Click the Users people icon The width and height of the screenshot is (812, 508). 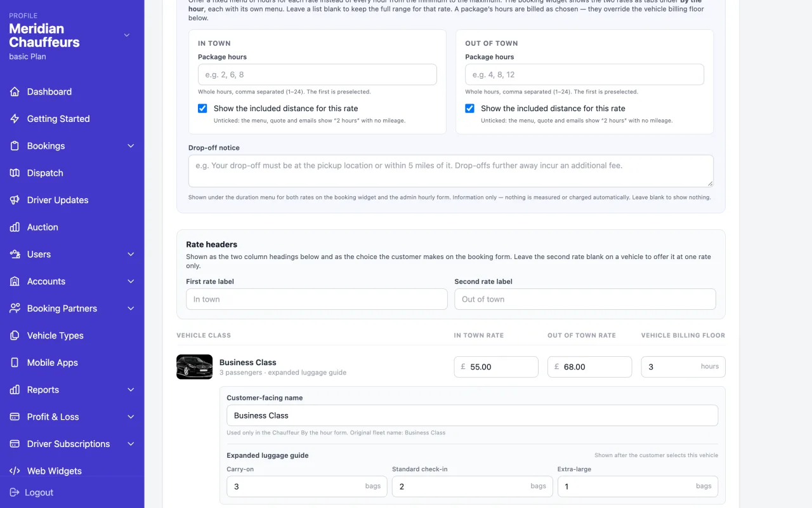pyautogui.click(x=15, y=254)
